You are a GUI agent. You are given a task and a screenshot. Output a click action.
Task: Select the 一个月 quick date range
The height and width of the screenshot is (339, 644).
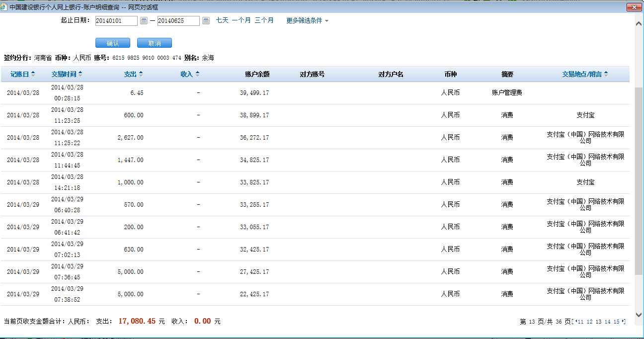[241, 20]
